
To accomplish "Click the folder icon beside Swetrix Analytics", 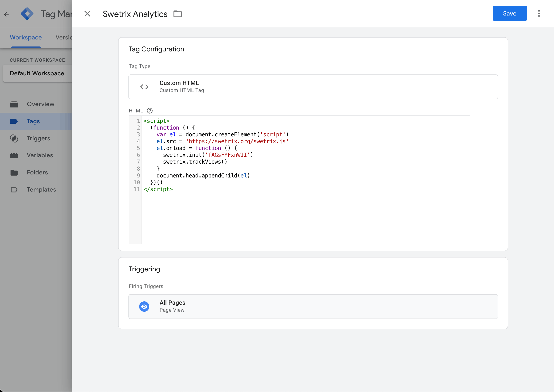I will [178, 14].
